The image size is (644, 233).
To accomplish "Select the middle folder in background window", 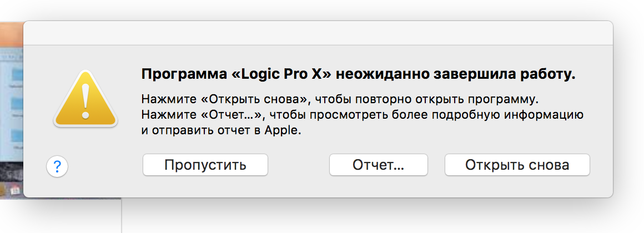I will [16, 103].
